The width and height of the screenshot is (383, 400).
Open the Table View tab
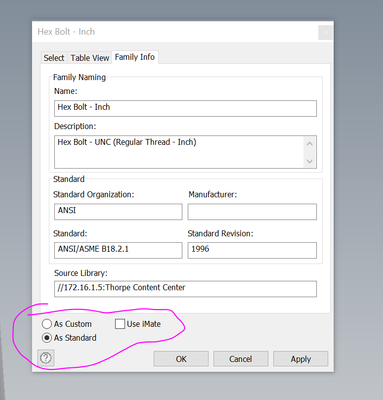pyautogui.click(x=90, y=58)
